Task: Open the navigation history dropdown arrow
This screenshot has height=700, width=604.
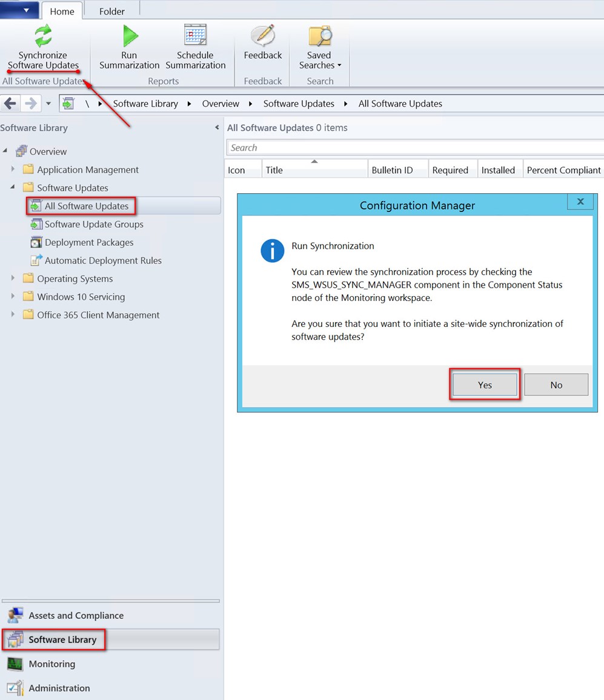Action: coord(48,104)
